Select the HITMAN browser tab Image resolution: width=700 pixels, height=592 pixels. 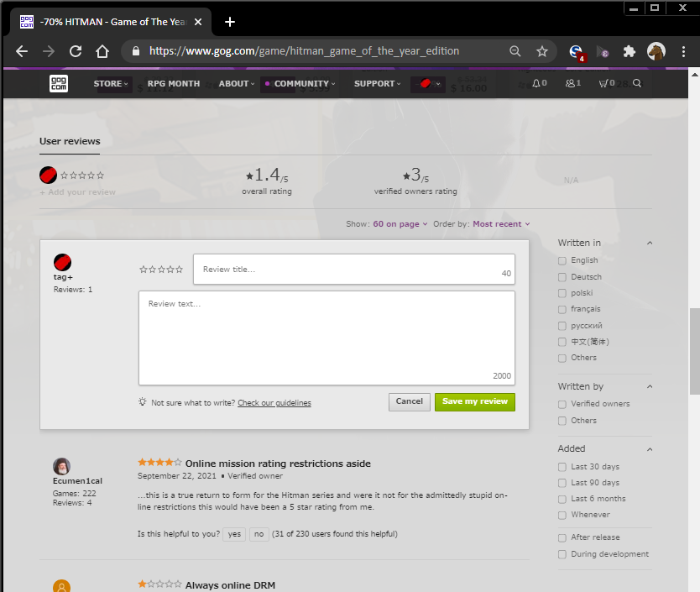point(111,22)
